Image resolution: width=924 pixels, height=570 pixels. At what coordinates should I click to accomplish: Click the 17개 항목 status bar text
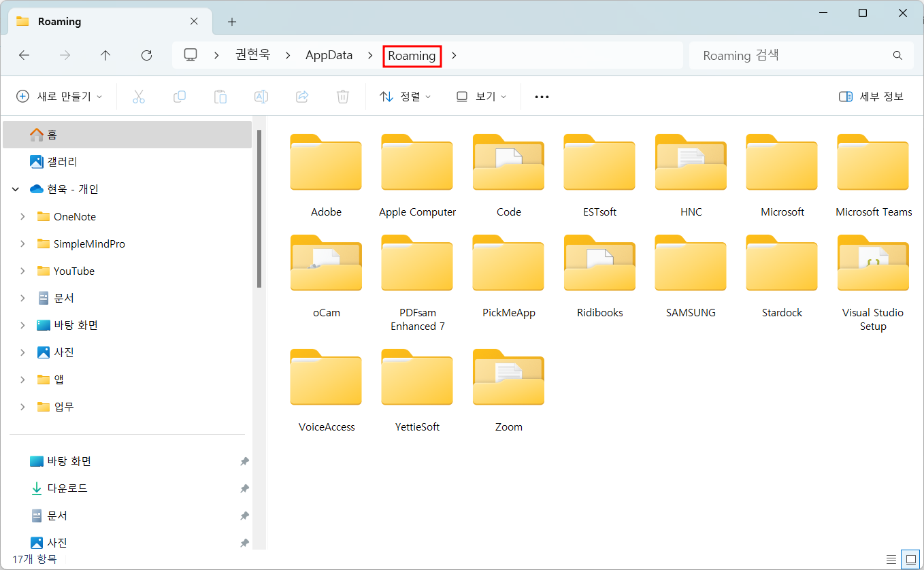click(x=35, y=560)
